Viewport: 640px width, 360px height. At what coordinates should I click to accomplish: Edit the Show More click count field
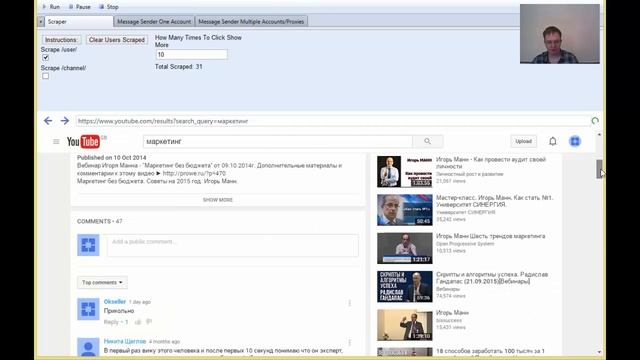(x=191, y=55)
